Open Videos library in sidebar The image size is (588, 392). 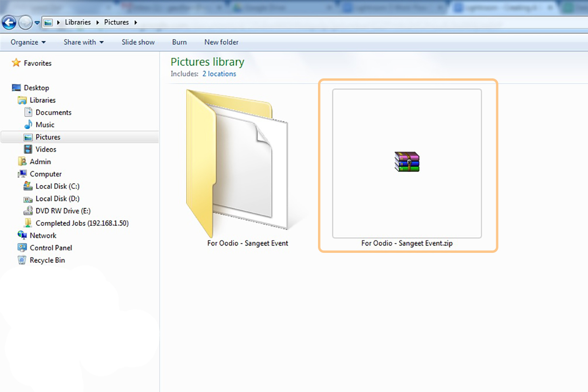coord(46,149)
